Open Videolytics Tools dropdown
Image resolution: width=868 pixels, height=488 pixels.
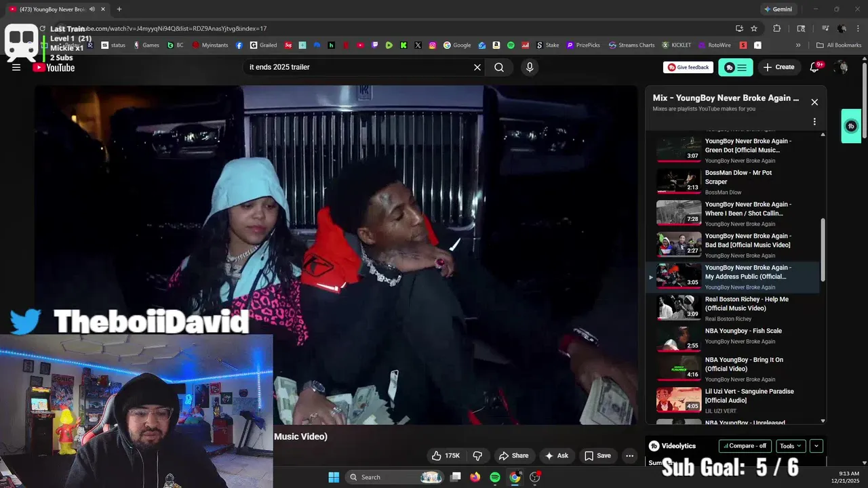(x=791, y=446)
